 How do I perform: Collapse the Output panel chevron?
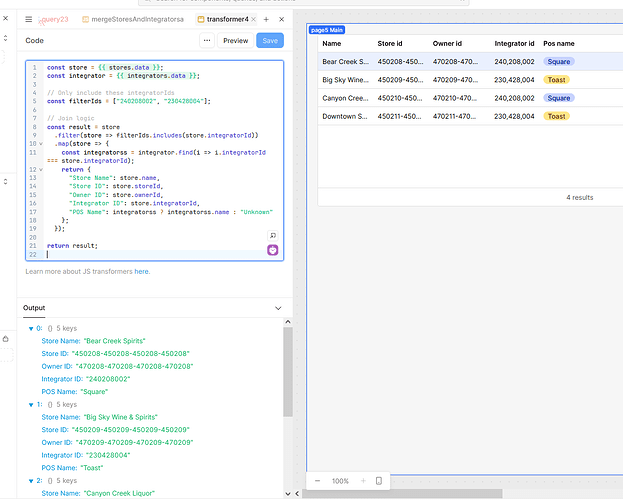pyautogui.click(x=278, y=308)
